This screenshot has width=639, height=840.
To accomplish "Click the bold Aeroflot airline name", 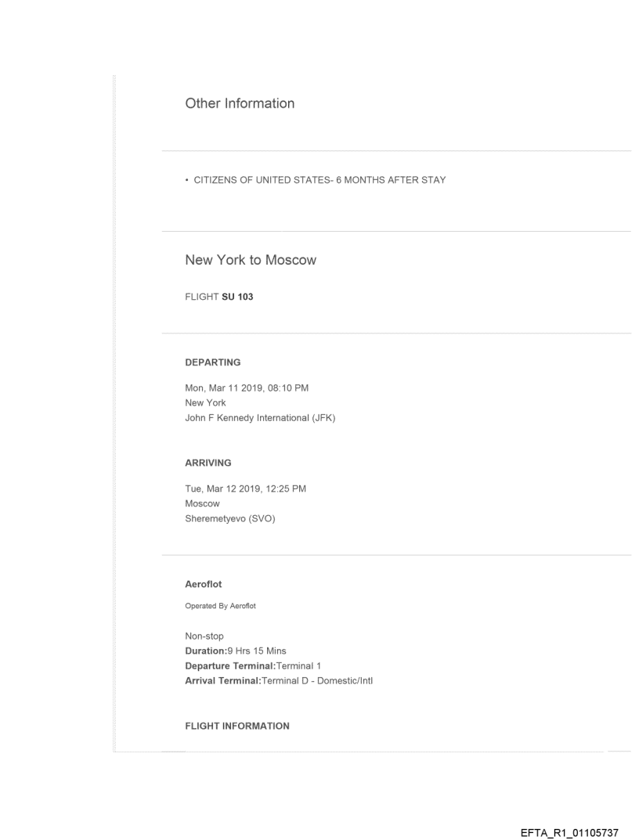I will point(203,584).
